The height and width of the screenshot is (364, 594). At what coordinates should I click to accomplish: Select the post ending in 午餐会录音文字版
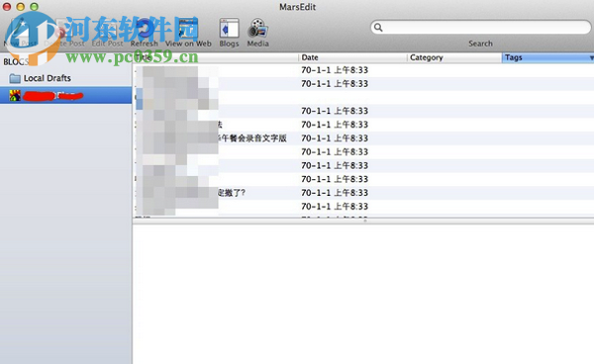click(363, 138)
